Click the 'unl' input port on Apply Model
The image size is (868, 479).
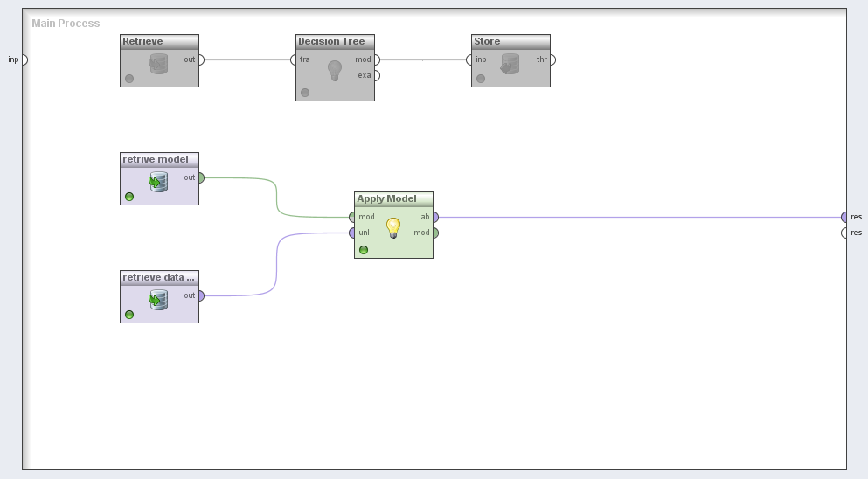352,233
